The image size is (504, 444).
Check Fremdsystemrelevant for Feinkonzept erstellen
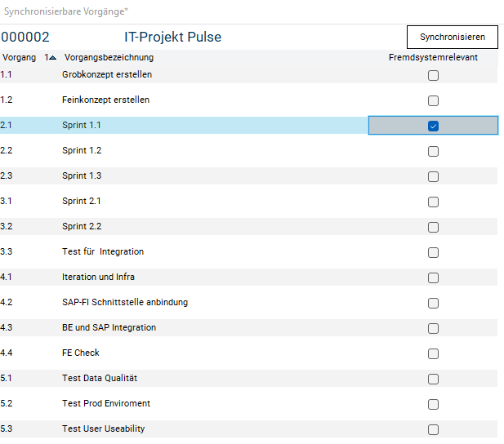point(433,100)
